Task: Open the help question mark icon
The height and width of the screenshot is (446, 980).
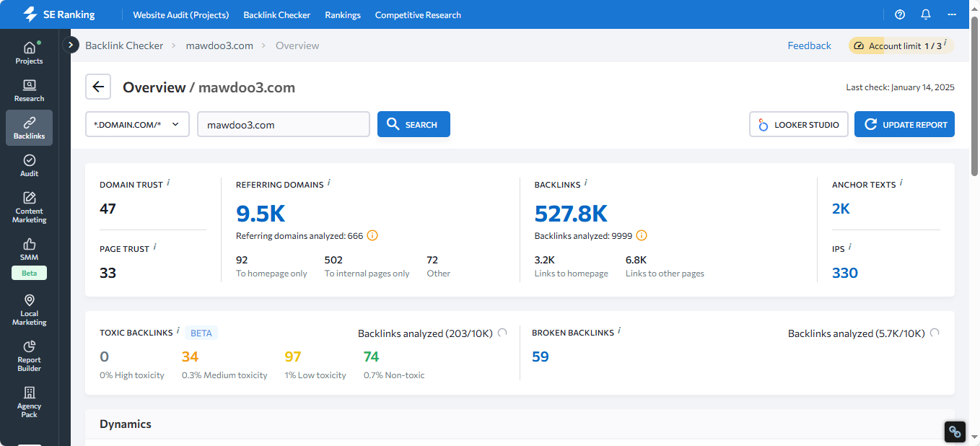Action: pyautogui.click(x=900, y=14)
